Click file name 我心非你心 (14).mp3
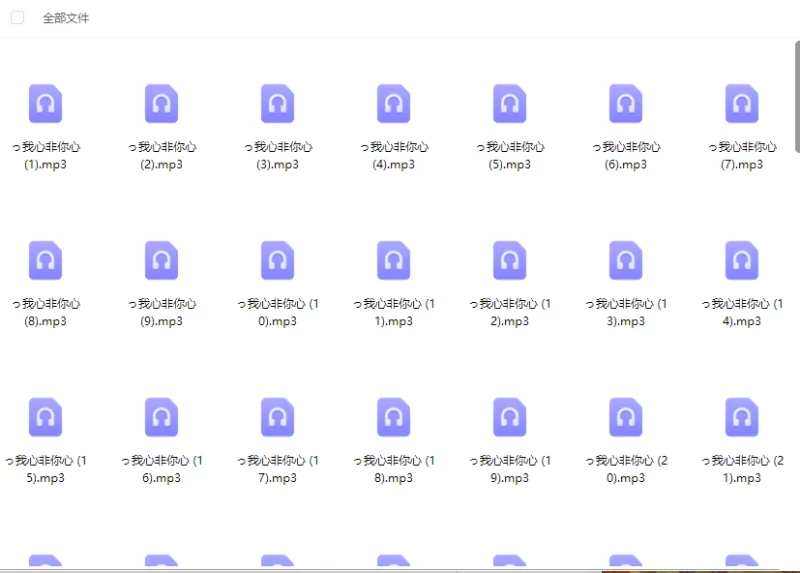The height and width of the screenshot is (573, 800). tap(742, 312)
